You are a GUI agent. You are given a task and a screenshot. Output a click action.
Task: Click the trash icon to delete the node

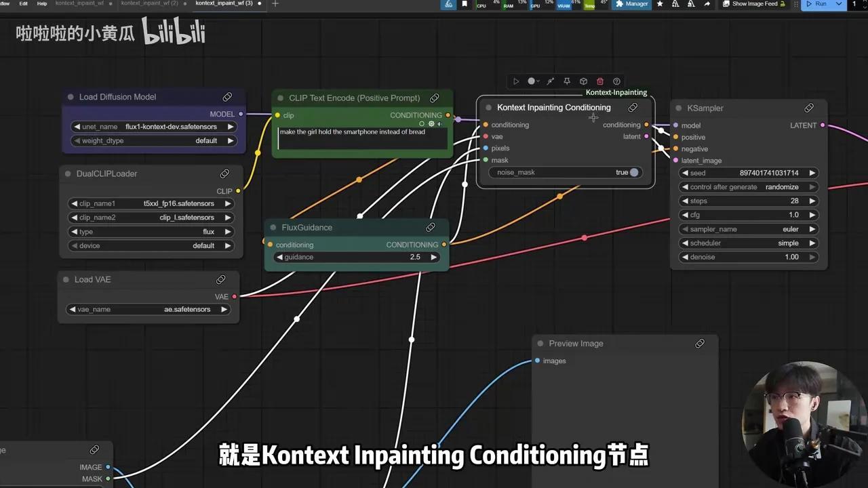(x=600, y=81)
